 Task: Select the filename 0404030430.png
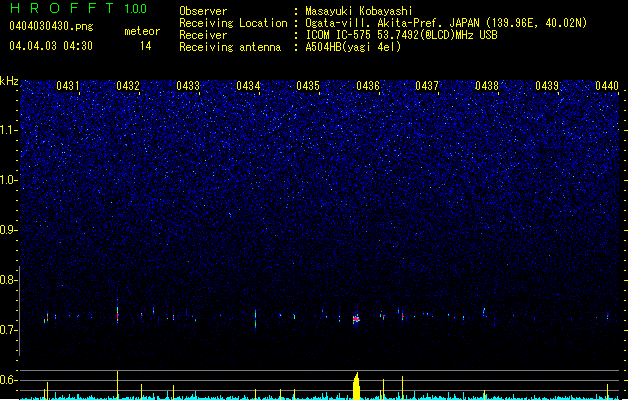coord(51,26)
